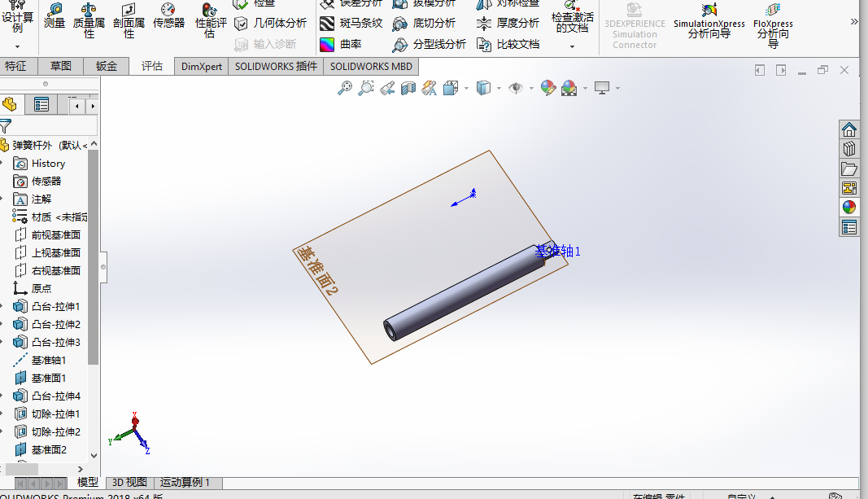The width and height of the screenshot is (868, 499).
Task: Click Zoom to Area icon
Action: click(365, 88)
